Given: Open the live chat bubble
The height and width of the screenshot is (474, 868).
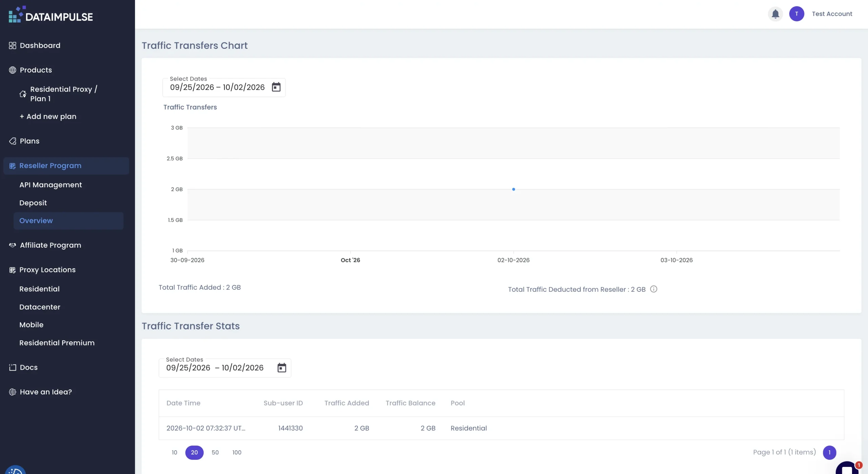Looking at the screenshot, I should coord(847,468).
